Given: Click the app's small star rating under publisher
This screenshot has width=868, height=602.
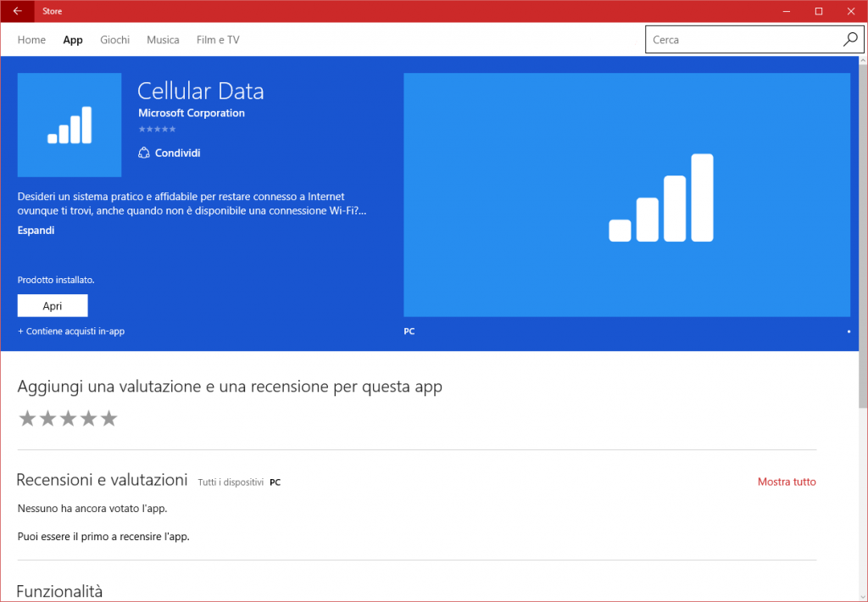Looking at the screenshot, I should tap(157, 129).
